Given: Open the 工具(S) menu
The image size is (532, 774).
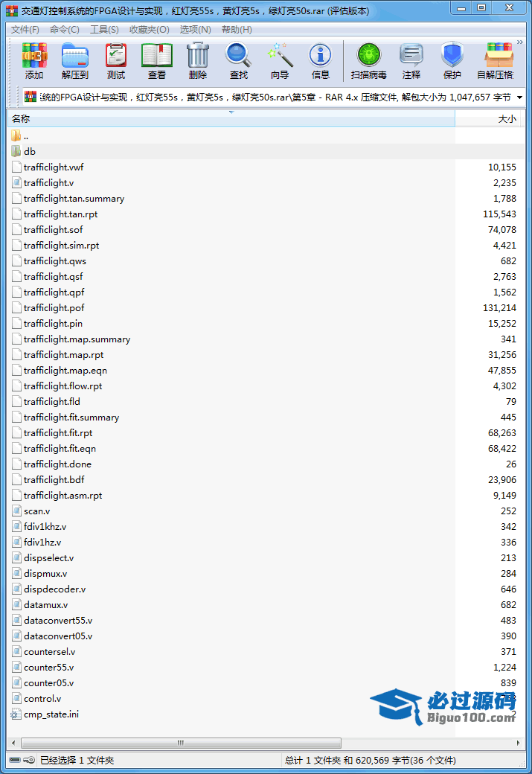Looking at the screenshot, I should [x=104, y=30].
